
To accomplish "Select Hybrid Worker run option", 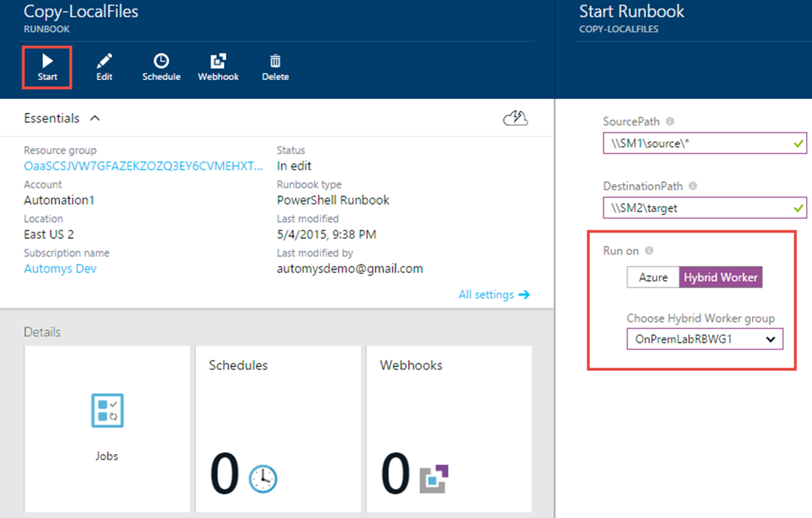I will coord(721,277).
